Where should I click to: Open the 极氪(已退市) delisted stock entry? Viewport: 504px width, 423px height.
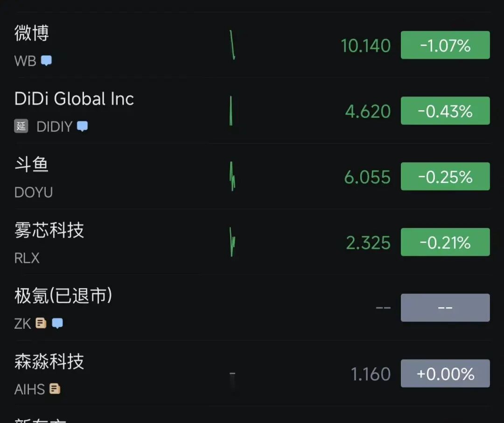tap(63, 296)
